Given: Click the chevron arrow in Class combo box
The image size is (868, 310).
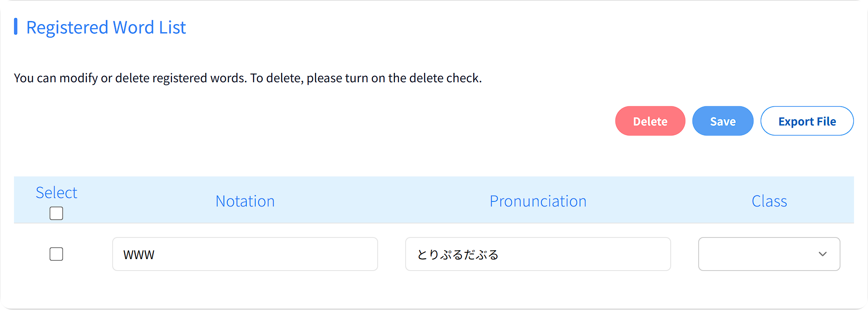Looking at the screenshot, I should click(x=822, y=254).
